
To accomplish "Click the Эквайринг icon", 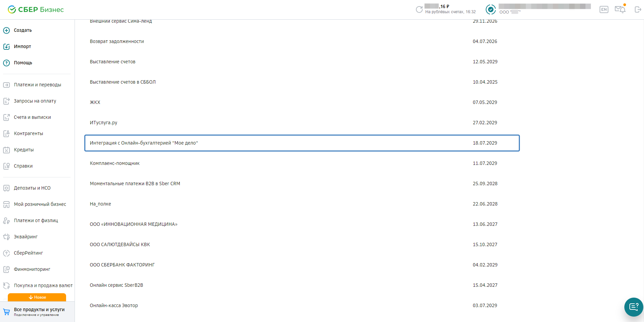I will (x=6, y=237).
